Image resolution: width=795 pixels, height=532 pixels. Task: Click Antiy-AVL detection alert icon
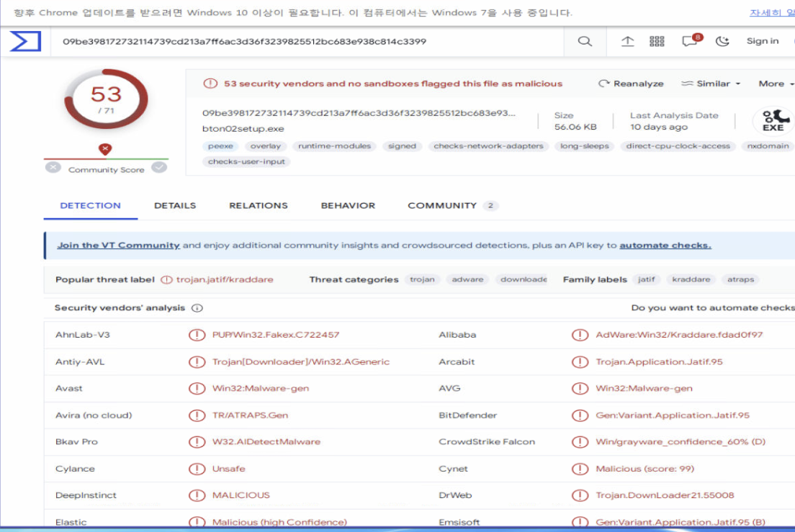tap(197, 362)
